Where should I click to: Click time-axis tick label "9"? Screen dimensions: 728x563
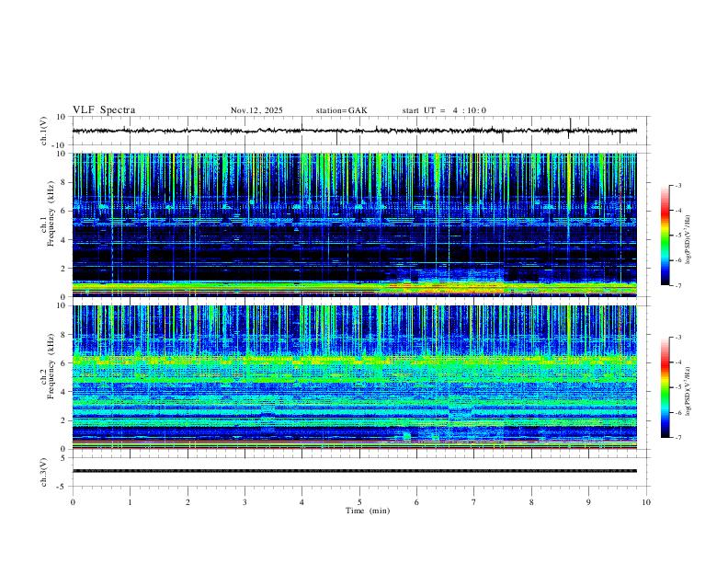pyautogui.click(x=588, y=502)
